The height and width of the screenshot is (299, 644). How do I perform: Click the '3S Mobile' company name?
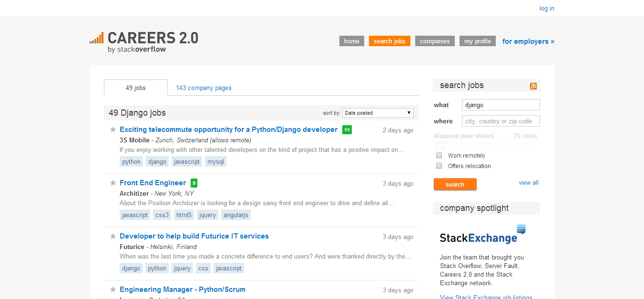(134, 140)
